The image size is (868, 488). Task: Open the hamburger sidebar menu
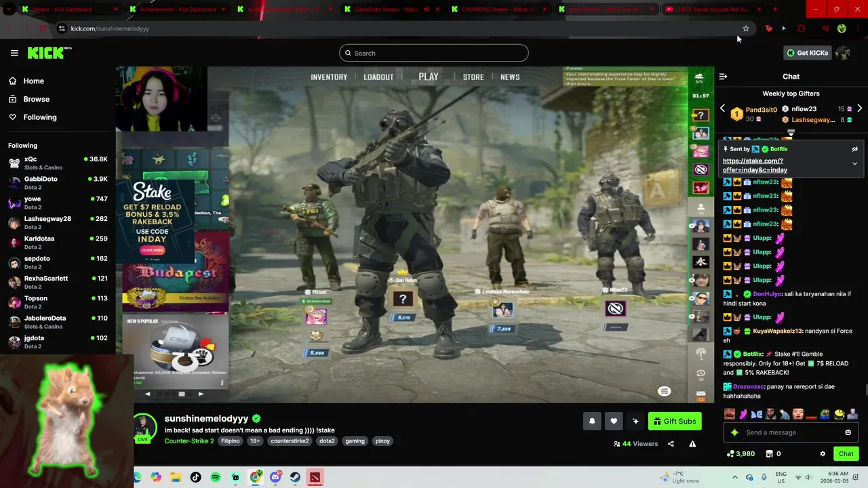point(14,53)
